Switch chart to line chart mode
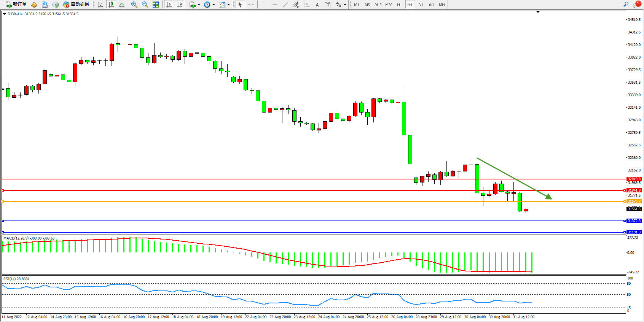Screen dimensions: 644x322 [x=122, y=5]
